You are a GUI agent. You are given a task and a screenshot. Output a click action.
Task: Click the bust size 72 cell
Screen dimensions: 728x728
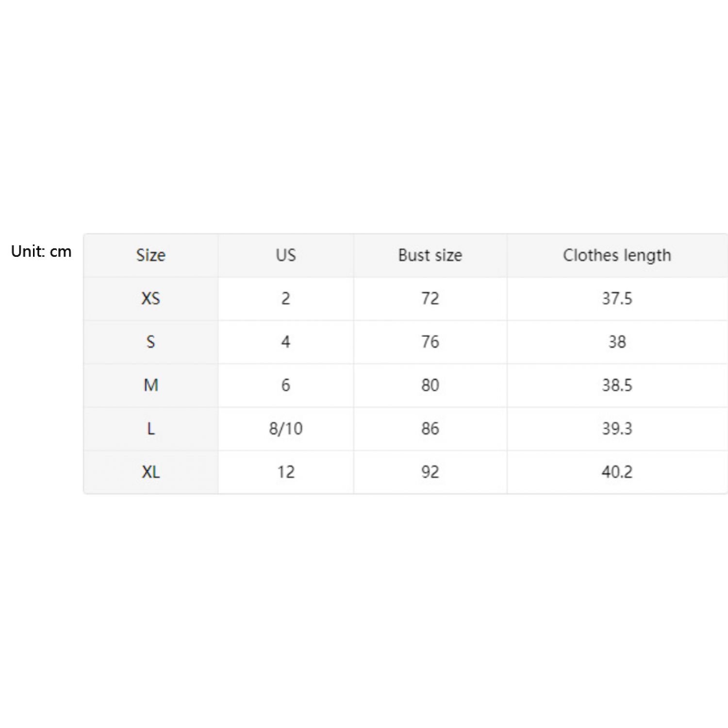pyautogui.click(x=430, y=298)
